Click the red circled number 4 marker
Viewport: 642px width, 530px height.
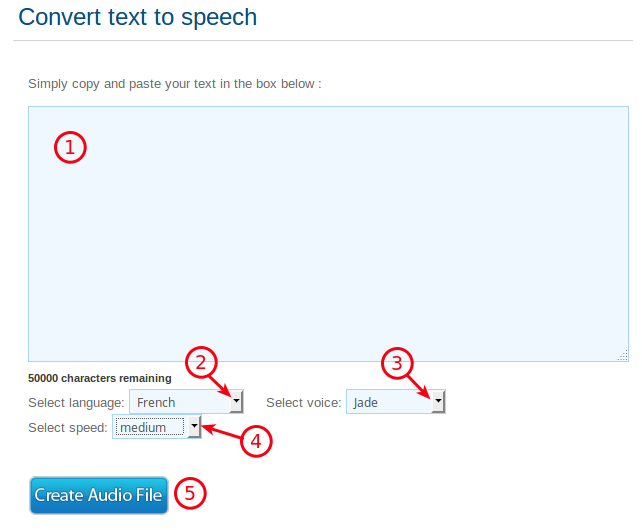[256, 441]
